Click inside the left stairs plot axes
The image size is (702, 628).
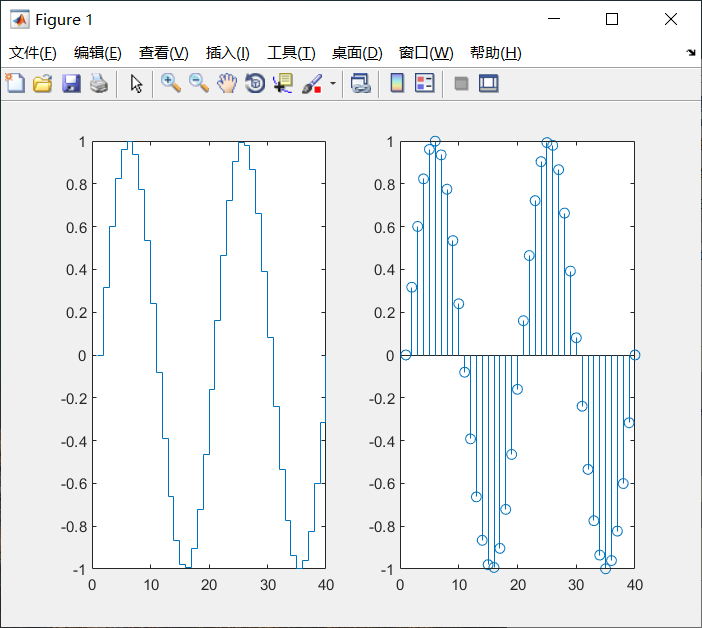click(x=209, y=355)
